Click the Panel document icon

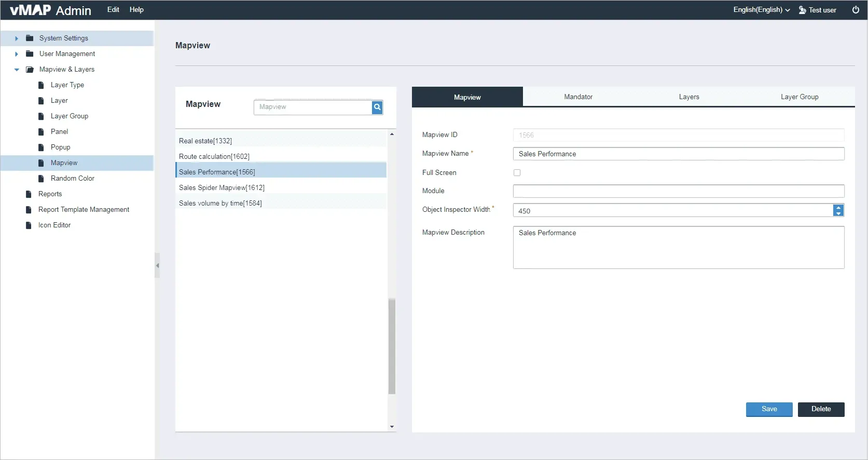41,131
